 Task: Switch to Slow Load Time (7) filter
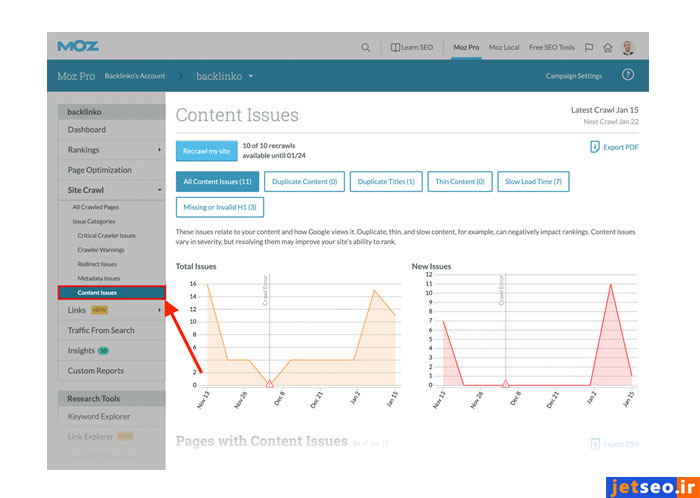(x=533, y=181)
